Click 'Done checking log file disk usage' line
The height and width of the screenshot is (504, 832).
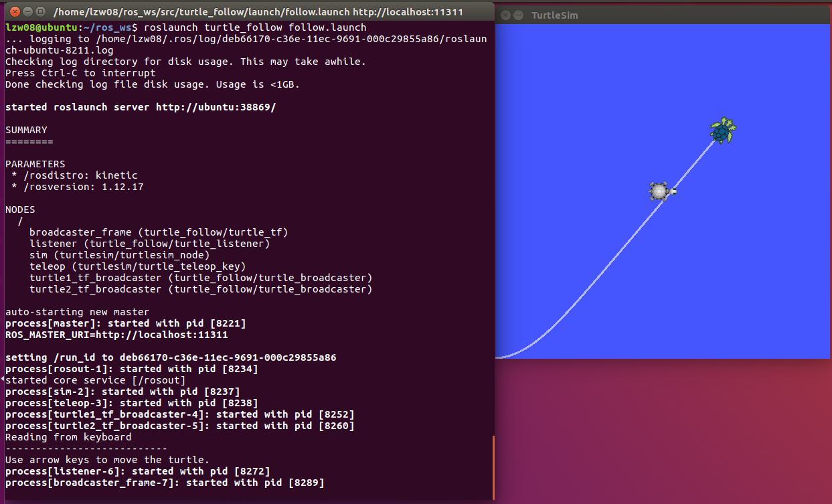point(153,84)
